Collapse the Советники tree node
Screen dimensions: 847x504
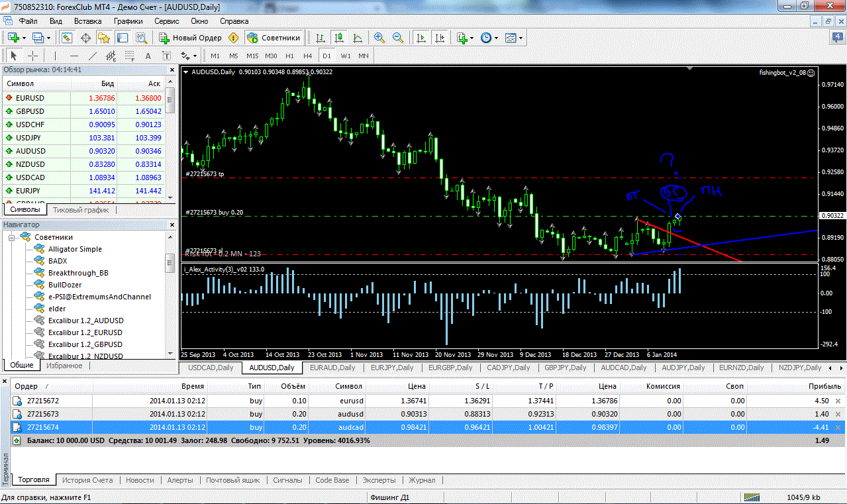(x=11, y=237)
